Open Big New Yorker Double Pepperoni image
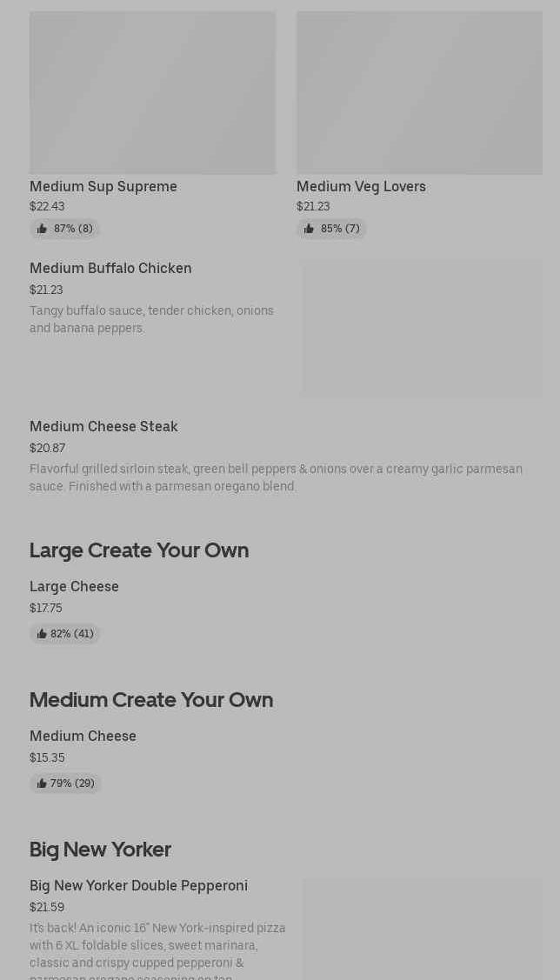This screenshot has height=980, width=560. pyautogui.click(x=422, y=929)
